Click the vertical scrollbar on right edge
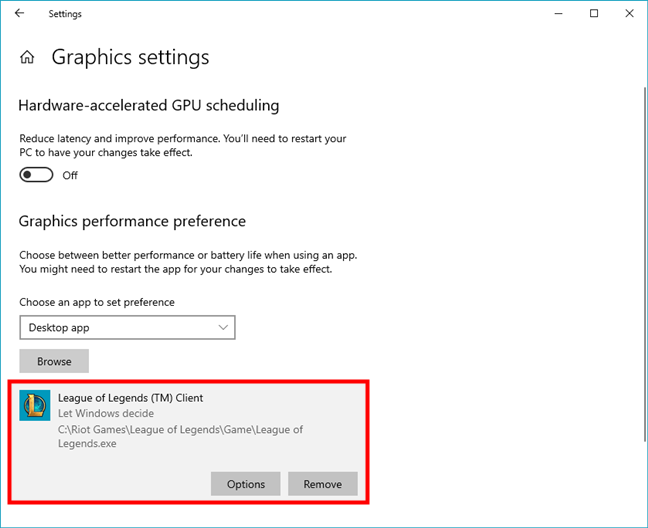The width and height of the screenshot is (648, 528). coord(644,264)
